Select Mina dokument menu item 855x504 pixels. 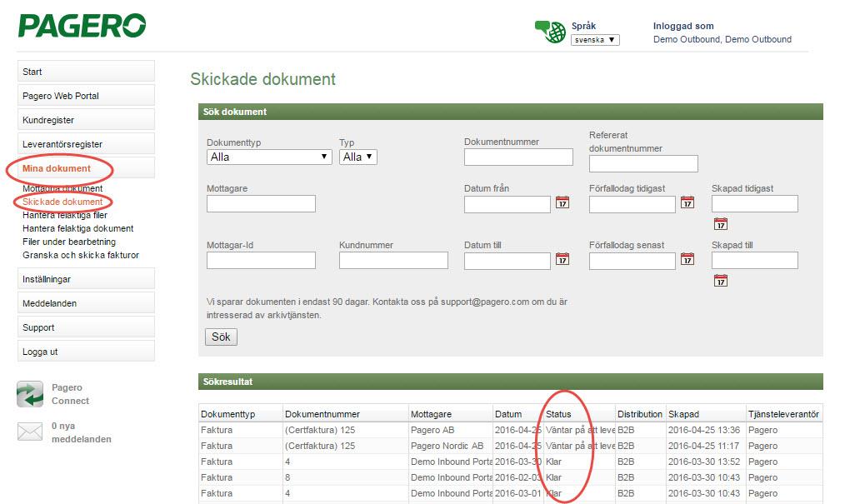click(x=86, y=168)
